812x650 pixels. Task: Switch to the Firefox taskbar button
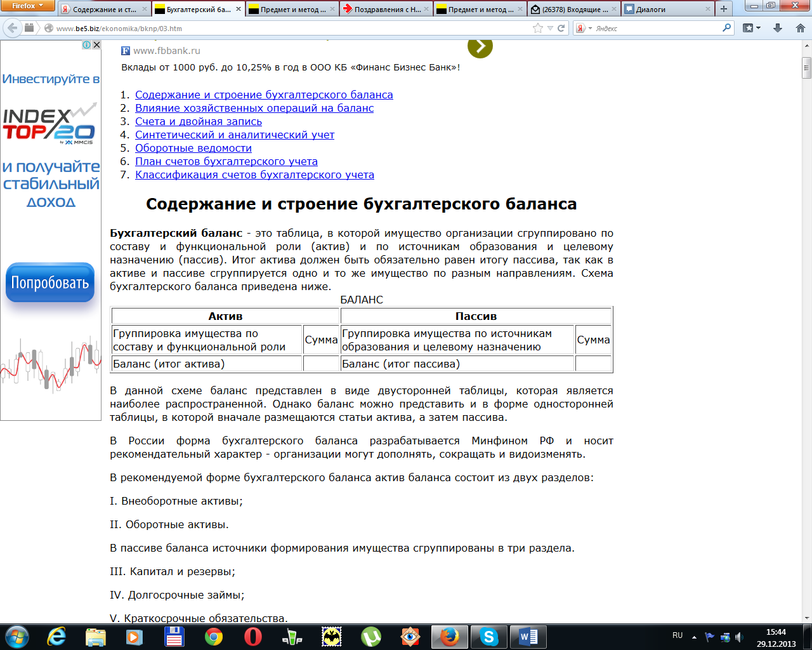[450, 637]
